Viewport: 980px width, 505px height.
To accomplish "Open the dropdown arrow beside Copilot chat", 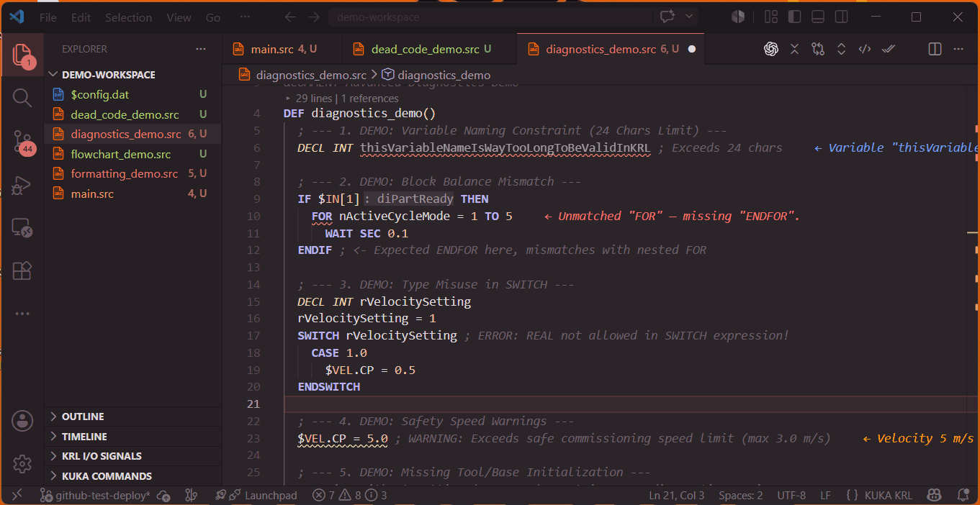I will (690, 17).
